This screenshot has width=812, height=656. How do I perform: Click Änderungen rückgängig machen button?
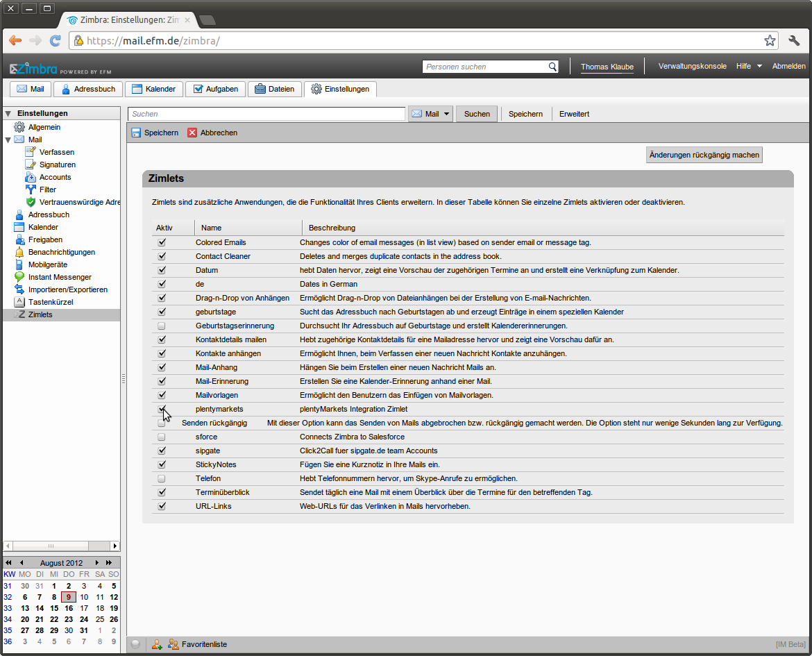click(x=704, y=155)
